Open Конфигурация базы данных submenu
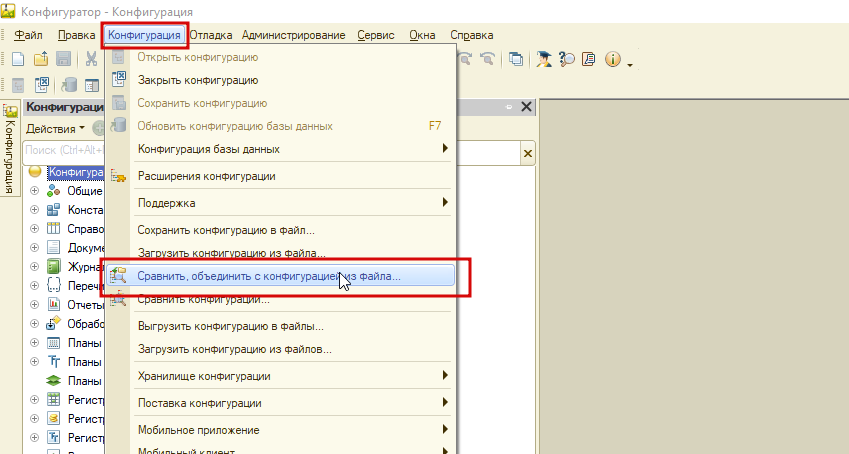The image size is (849, 454). pos(280,149)
